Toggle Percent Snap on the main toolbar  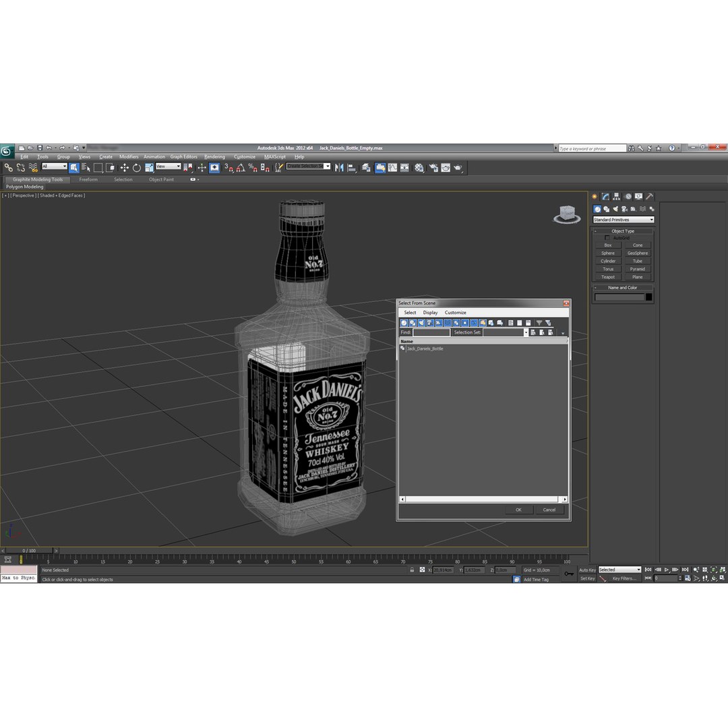tap(253, 168)
